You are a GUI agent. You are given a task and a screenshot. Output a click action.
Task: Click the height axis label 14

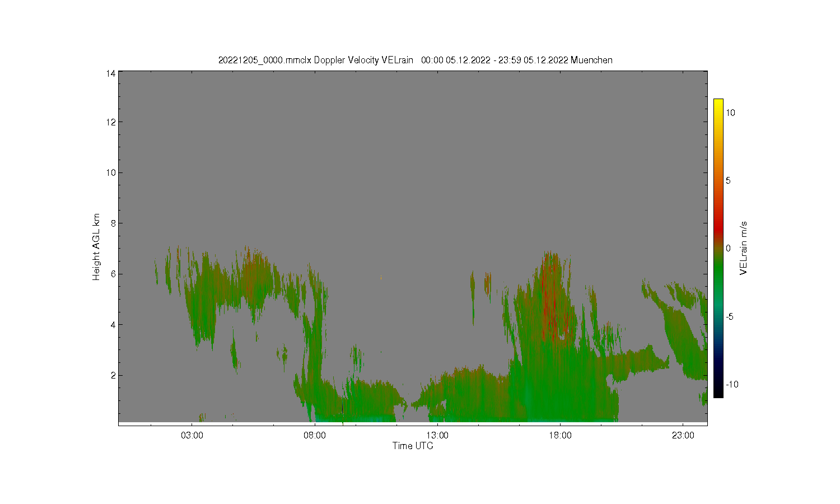pos(111,73)
